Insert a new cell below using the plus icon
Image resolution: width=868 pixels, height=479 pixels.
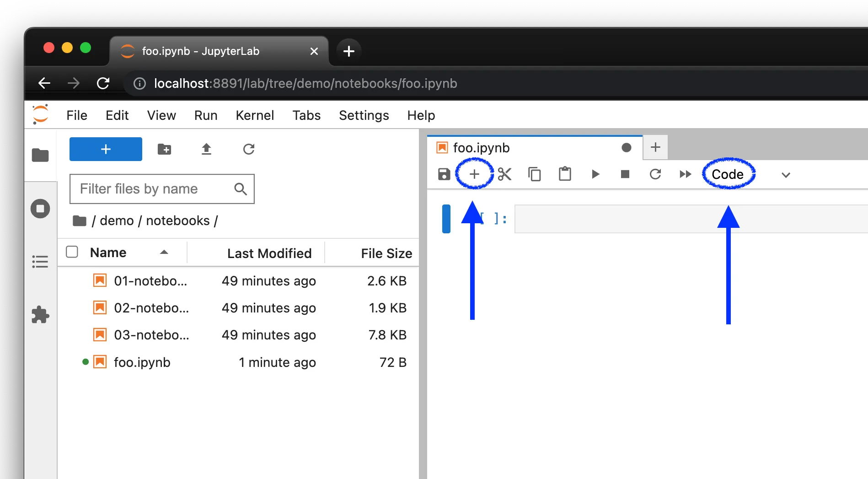474,174
